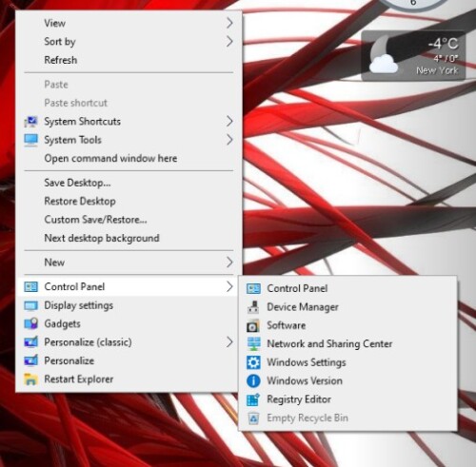
Task: Open the New York weather gadget
Action: click(413, 55)
